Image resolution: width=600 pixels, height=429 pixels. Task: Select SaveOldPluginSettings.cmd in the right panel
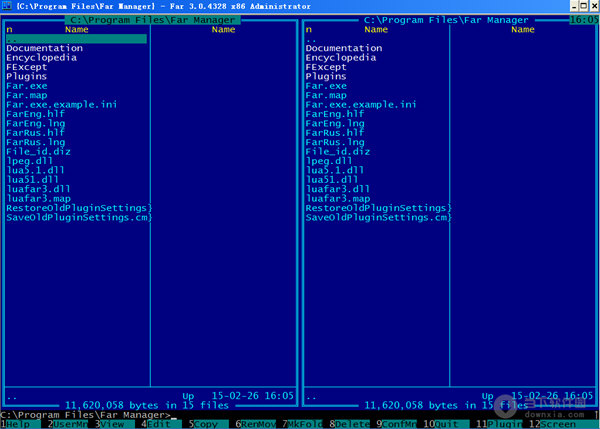[x=378, y=217]
